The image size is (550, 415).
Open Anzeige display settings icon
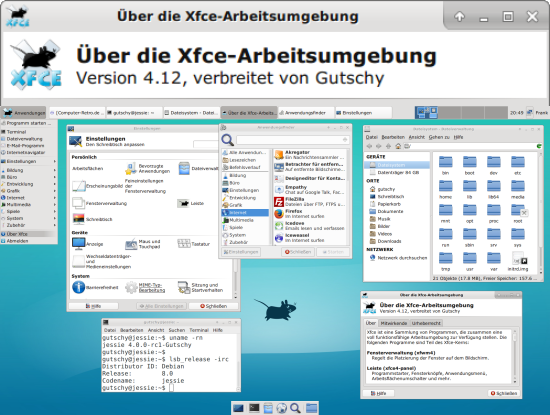78,243
